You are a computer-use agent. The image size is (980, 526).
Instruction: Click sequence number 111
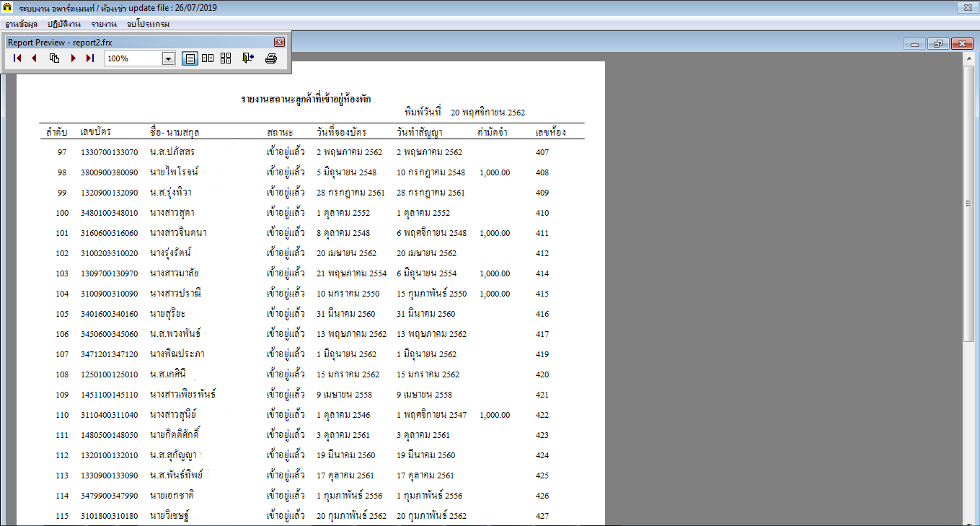pyautogui.click(x=62, y=435)
